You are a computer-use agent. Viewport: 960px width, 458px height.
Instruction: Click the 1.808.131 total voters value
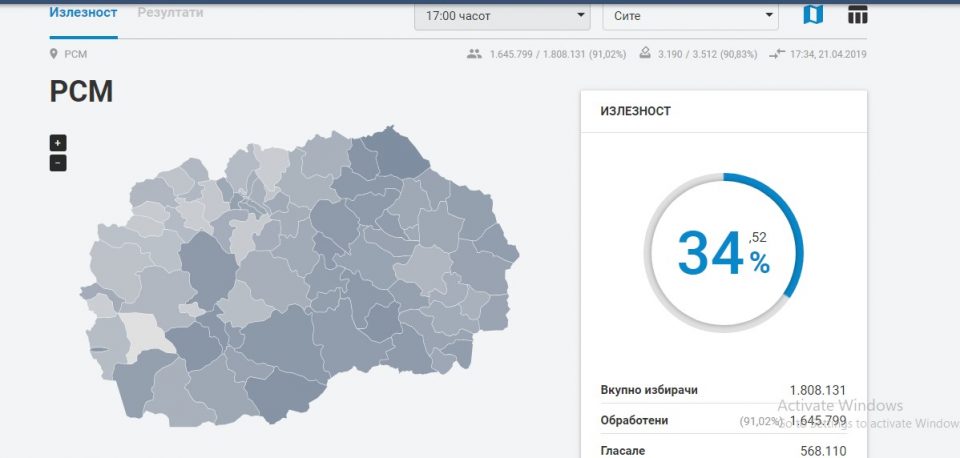pos(818,390)
